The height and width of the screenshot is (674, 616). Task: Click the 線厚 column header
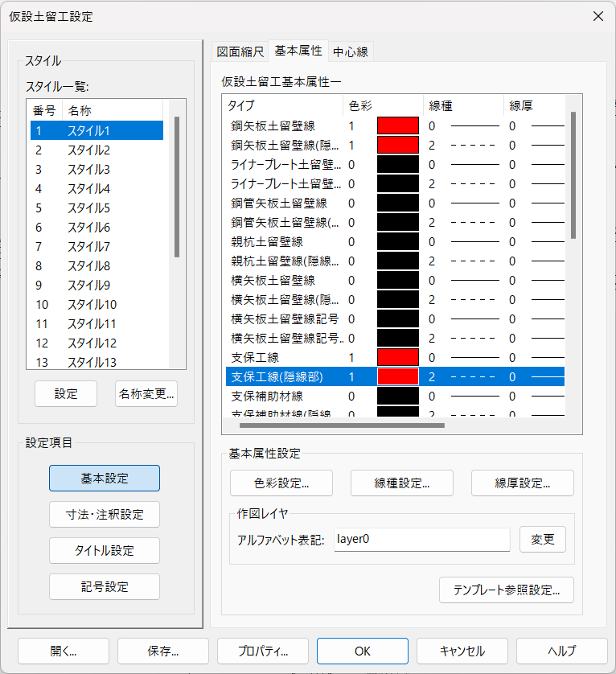click(x=534, y=105)
